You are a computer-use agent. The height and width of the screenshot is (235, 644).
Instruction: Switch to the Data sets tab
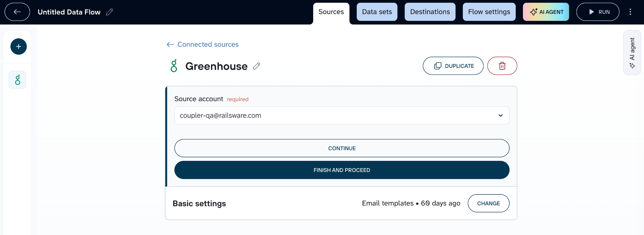pos(377,12)
